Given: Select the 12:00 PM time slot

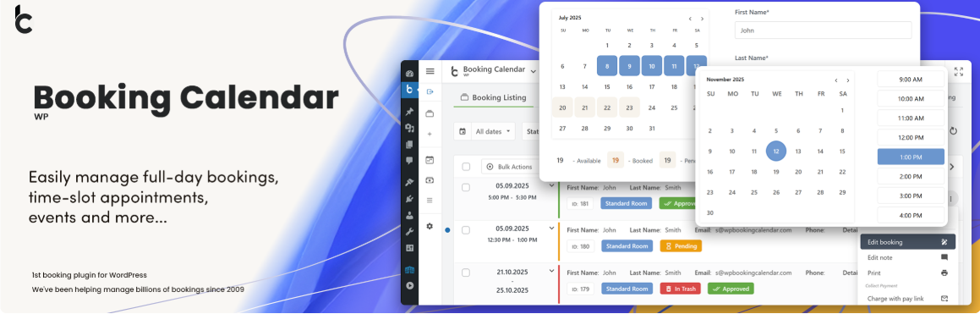Looking at the screenshot, I should pyautogui.click(x=911, y=138).
